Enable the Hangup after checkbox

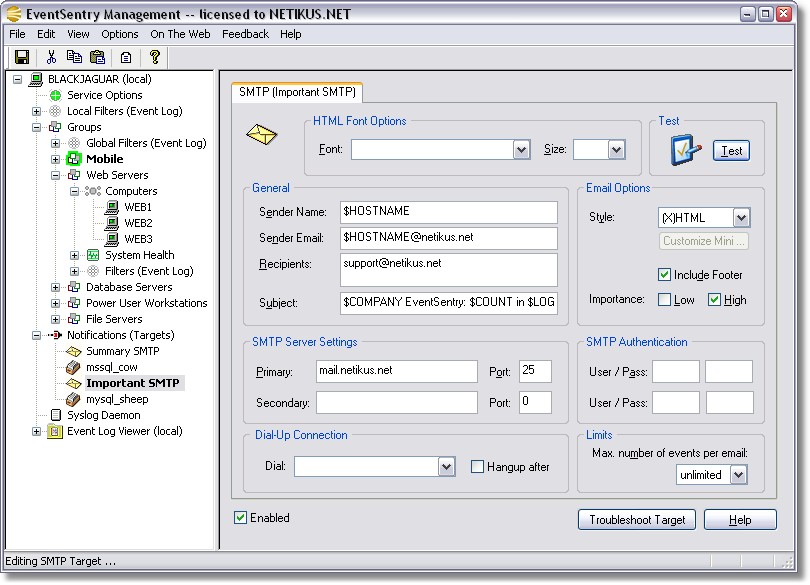[x=477, y=467]
